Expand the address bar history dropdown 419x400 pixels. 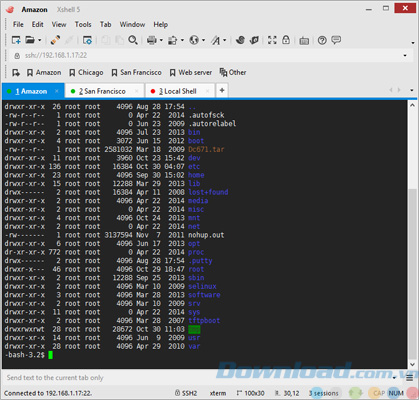(x=405, y=55)
